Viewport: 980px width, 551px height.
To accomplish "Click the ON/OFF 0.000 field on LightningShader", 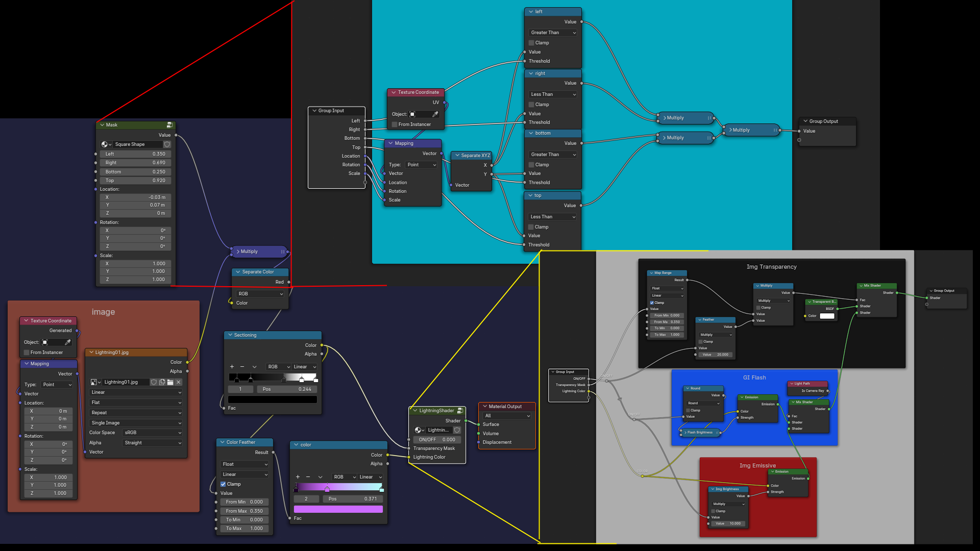I will [x=436, y=440].
